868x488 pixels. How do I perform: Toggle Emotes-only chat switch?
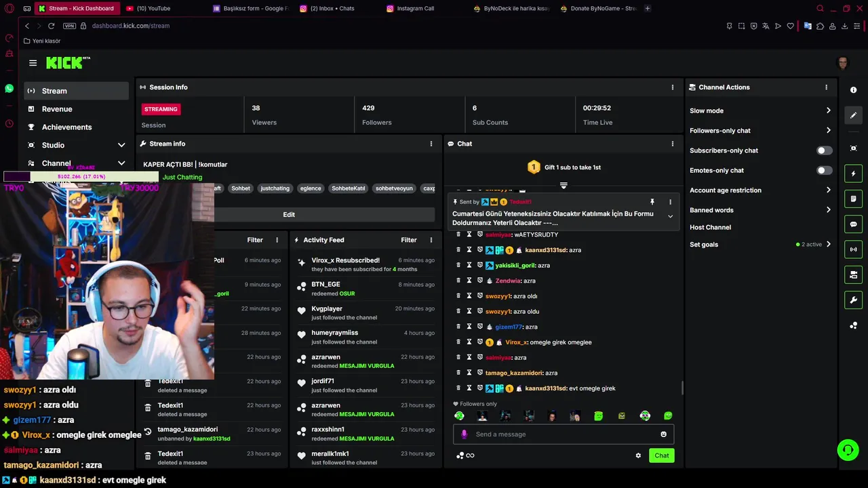point(824,170)
